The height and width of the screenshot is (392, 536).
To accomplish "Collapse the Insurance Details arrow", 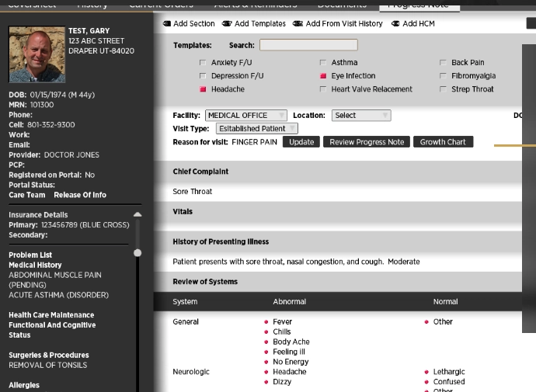I will click(137, 214).
